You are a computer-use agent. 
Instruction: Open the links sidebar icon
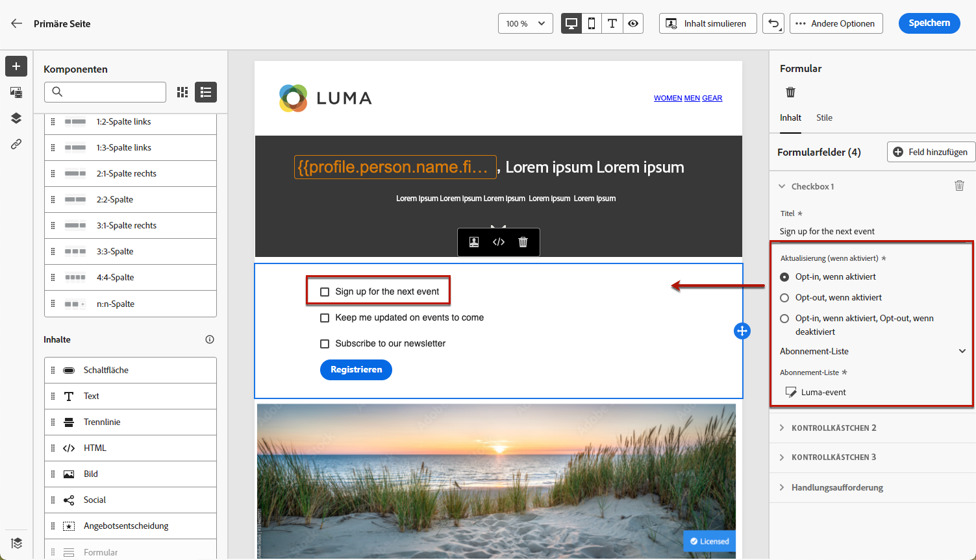[16, 144]
